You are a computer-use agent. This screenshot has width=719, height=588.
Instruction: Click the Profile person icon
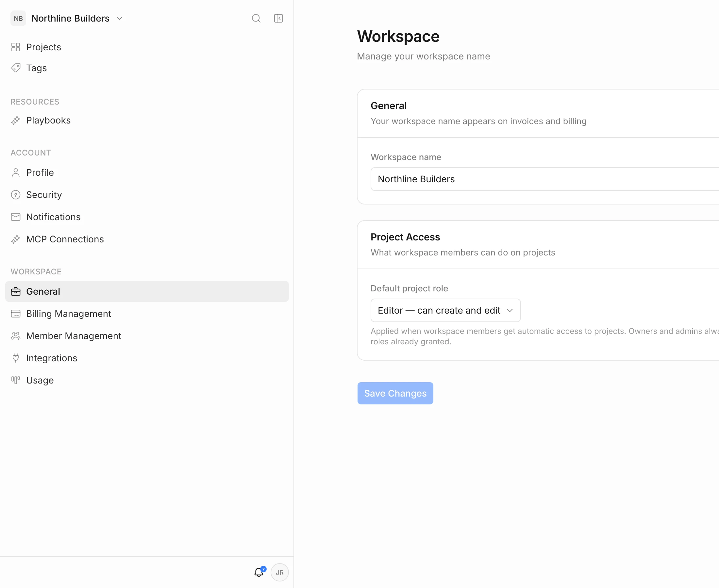coord(16,173)
